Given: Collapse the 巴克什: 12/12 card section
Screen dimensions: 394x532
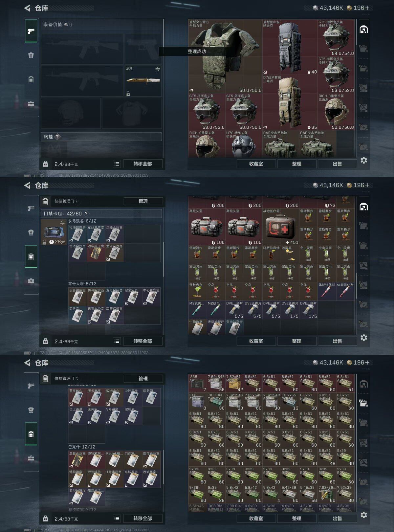Looking at the screenshot, I should [81, 447].
